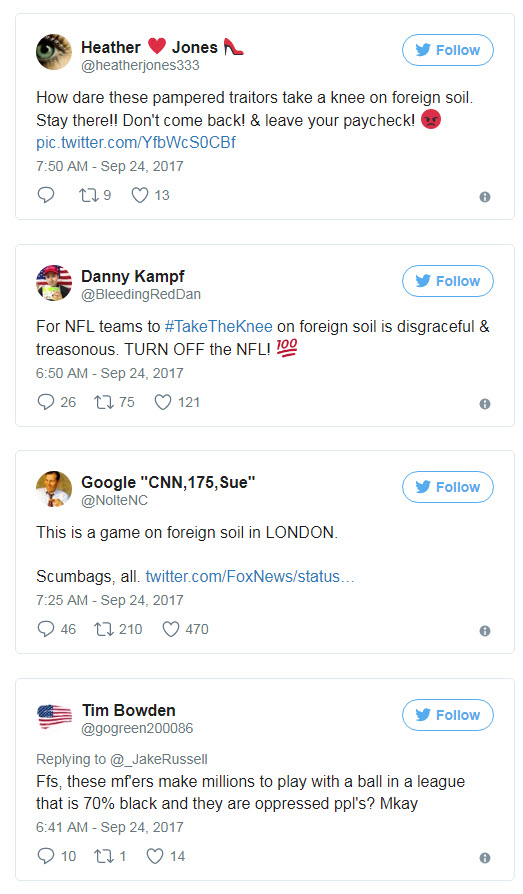
Task: Reply to Danny Kampf's tweet
Action: coord(46,402)
